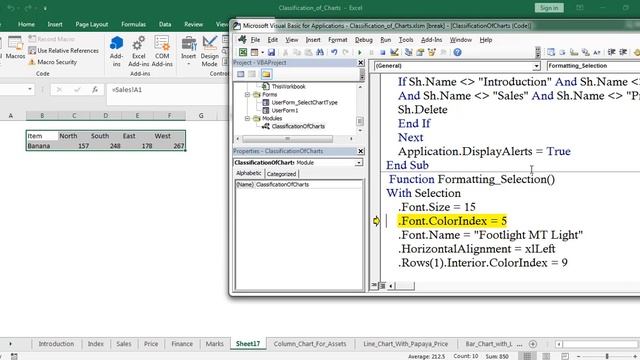Open the Formulas tab in Excel ribbon
Image resolution: width=640 pixels, height=360 pixels.
(133, 24)
